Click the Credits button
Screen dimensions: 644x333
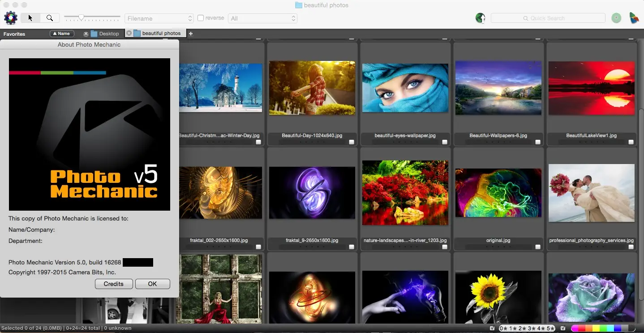pos(114,284)
